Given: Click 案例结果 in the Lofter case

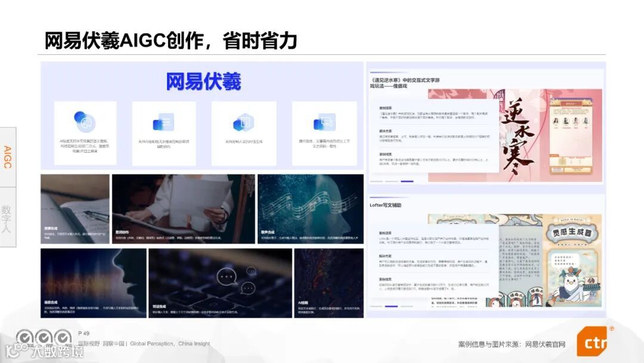Looking at the screenshot, I should 385,279.
